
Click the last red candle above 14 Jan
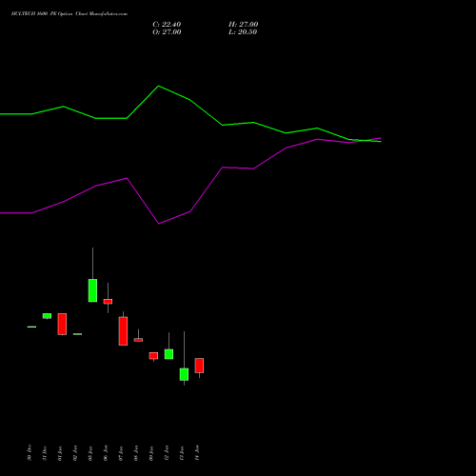click(199, 366)
